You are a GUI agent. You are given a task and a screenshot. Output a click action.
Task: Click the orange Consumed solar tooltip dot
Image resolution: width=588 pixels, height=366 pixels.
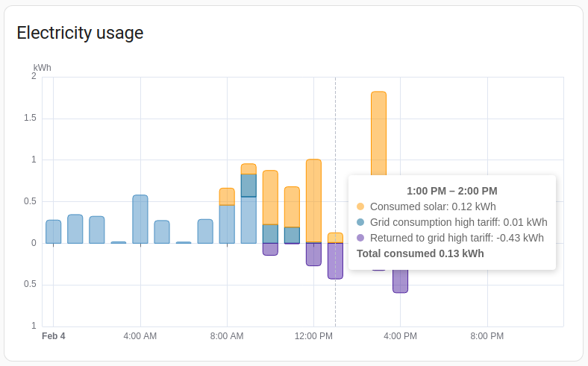[361, 206]
